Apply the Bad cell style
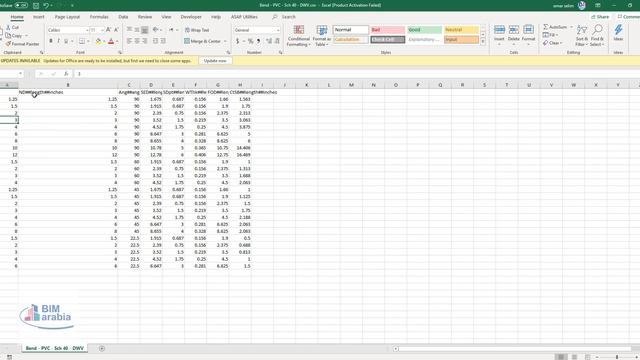 pyautogui.click(x=387, y=30)
